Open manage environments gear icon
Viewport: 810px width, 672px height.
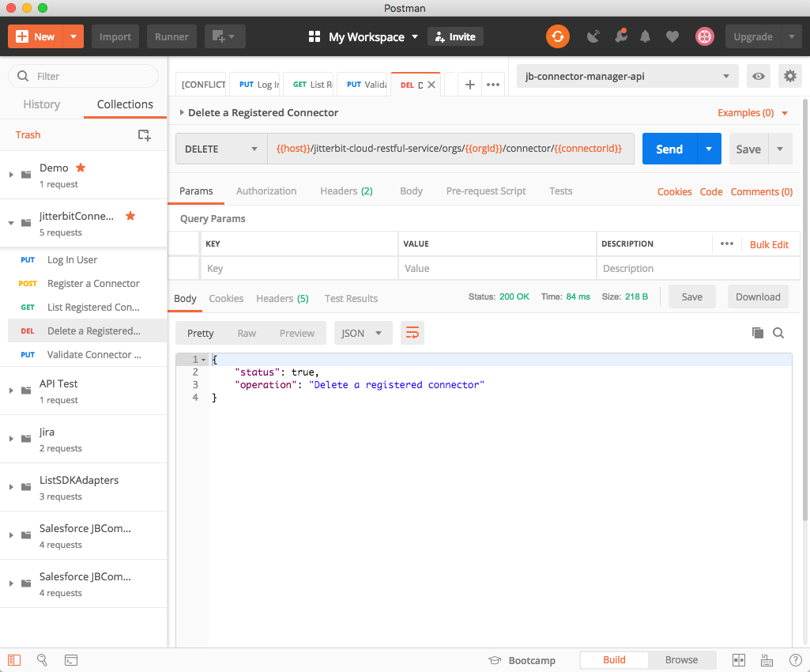click(x=789, y=77)
